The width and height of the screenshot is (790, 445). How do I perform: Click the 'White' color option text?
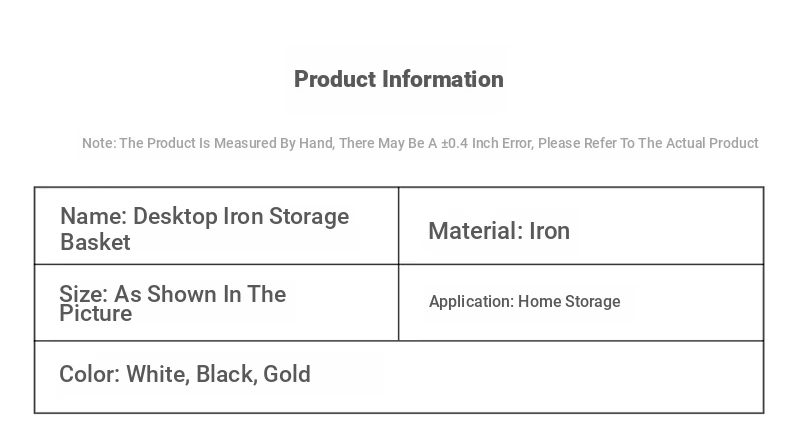(x=156, y=374)
